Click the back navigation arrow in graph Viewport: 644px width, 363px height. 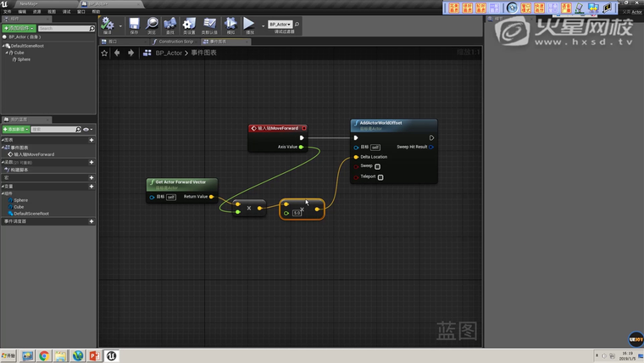(117, 53)
